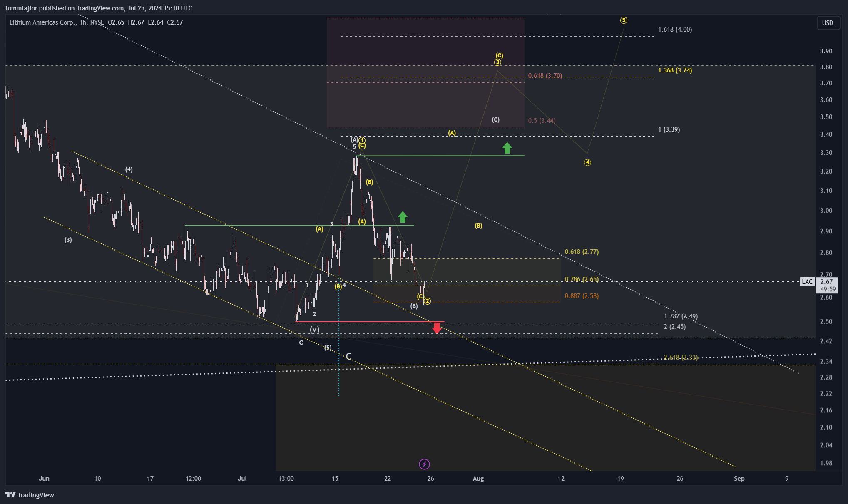This screenshot has height=504, width=848.
Task: Click the (3) wave label in June
Action: point(68,240)
